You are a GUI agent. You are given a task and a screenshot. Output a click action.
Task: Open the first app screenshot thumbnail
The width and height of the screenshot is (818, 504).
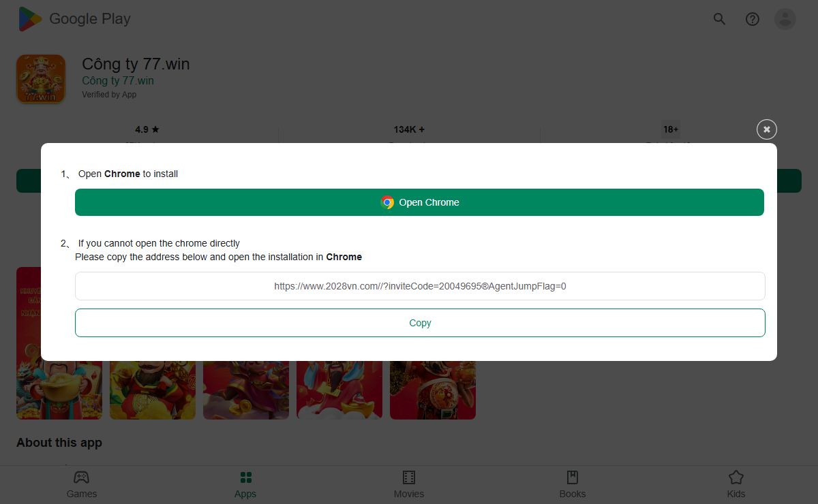(59, 390)
